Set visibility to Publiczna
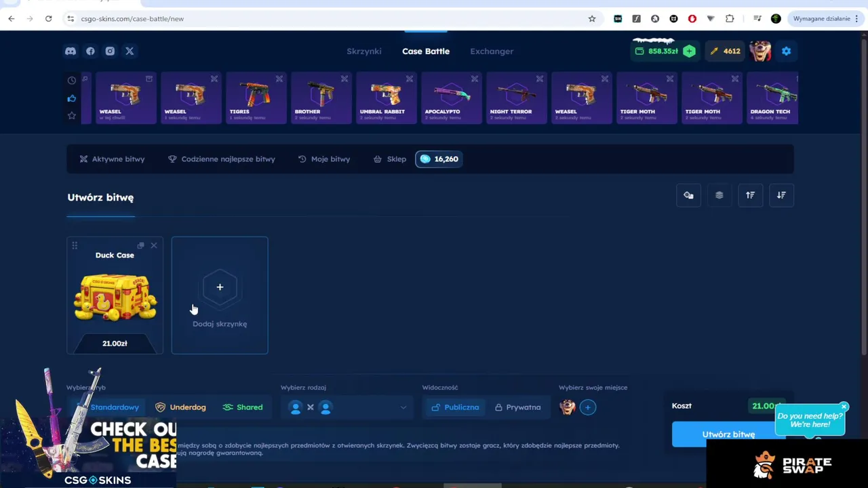This screenshot has height=488, width=868. (x=456, y=407)
